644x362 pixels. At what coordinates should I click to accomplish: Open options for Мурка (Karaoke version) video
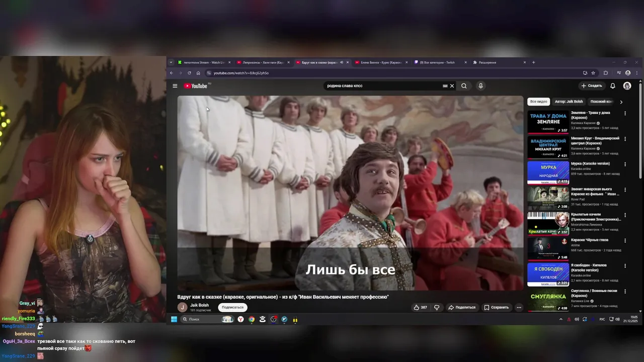(625, 164)
